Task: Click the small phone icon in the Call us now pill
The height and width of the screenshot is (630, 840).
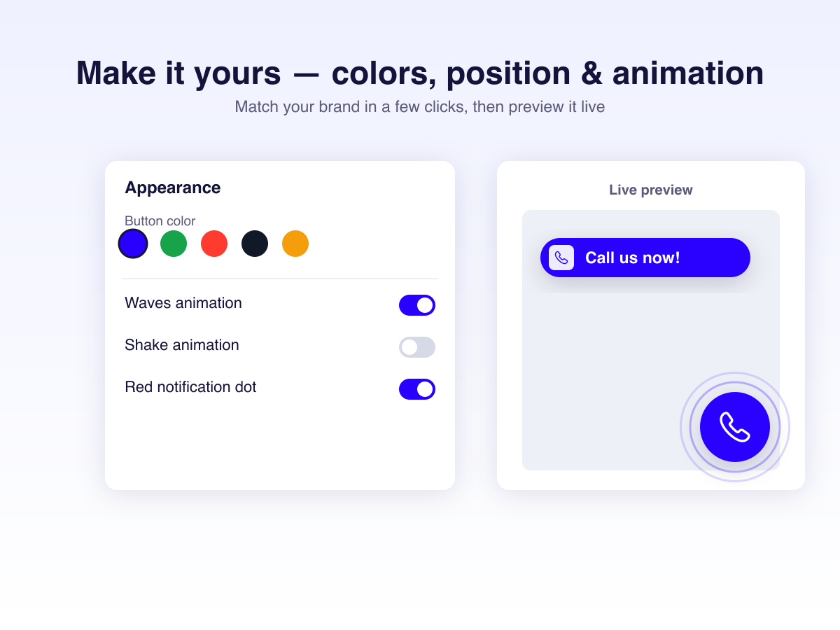Action: point(561,258)
